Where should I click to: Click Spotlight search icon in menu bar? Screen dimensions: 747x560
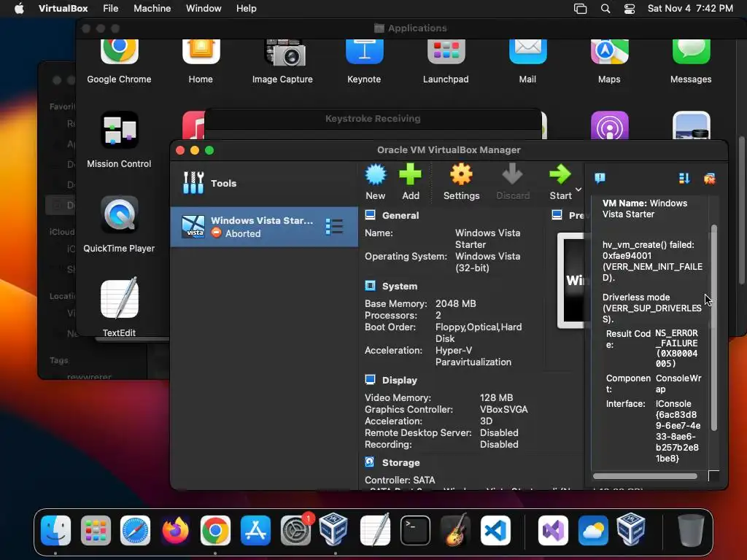coord(605,9)
